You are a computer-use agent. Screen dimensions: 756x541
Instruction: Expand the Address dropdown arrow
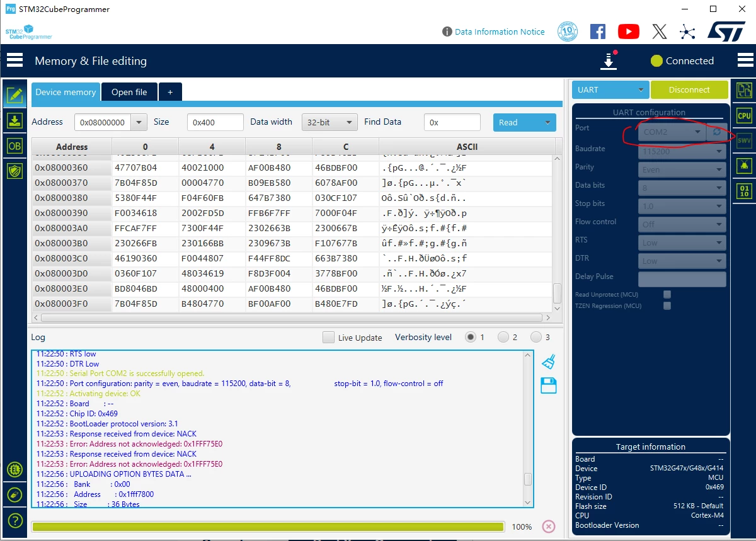coord(139,123)
